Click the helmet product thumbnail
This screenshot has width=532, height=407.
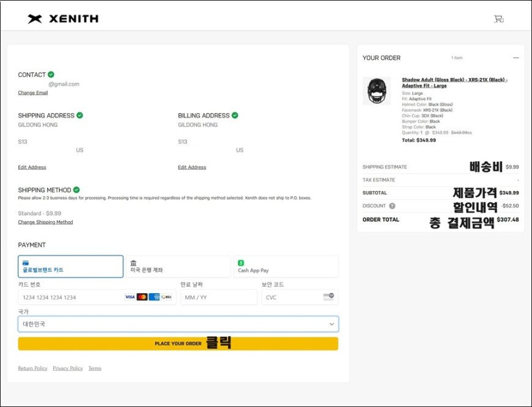pos(377,91)
